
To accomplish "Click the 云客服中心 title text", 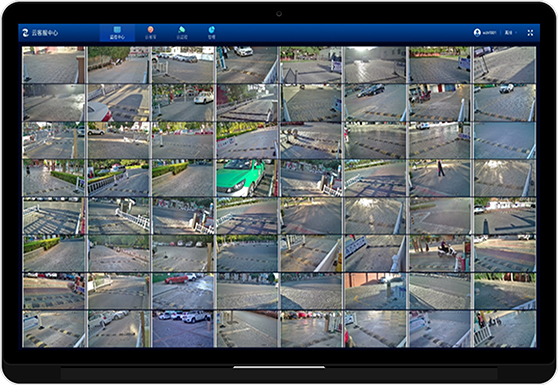I will point(45,33).
